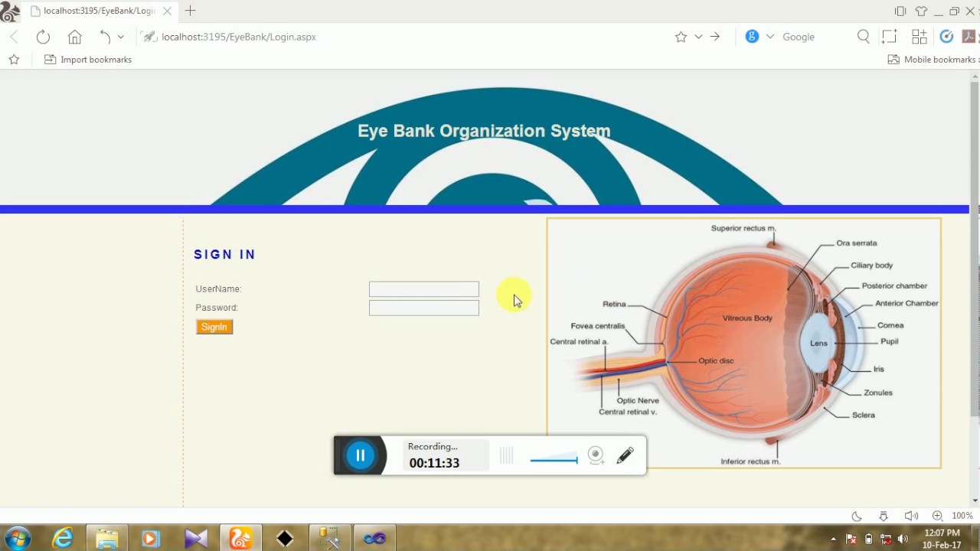Mute page sound via status bar speaker
Screen dimensions: 980x551
tap(910, 516)
